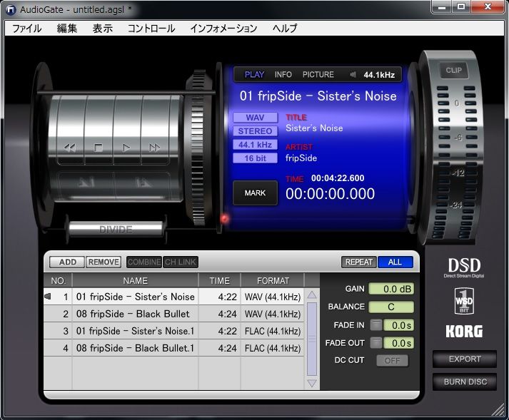The image size is (509, 420).
Task: Select track 3 '01 fripSide - Sister's Noise.1'
Action: 174,331
